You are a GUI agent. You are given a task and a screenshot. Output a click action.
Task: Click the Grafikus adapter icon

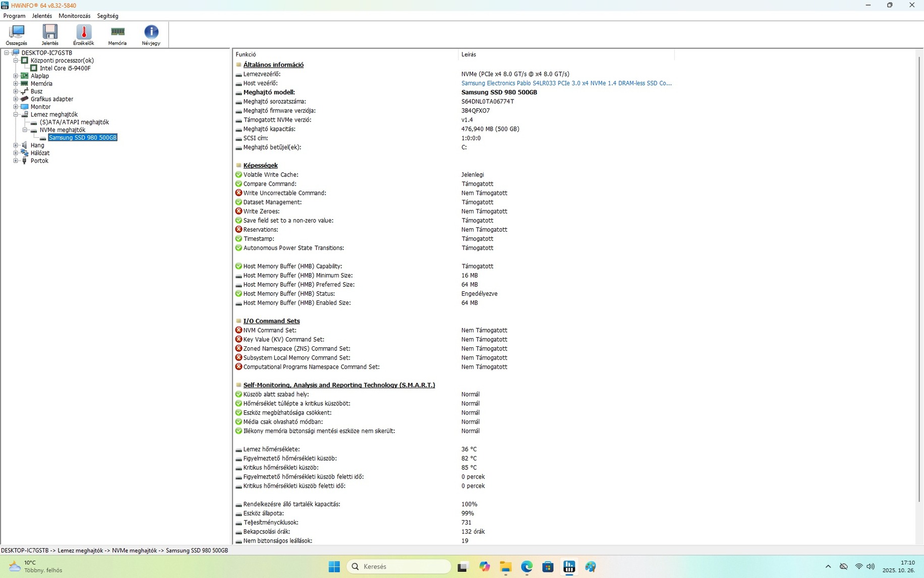[x=24, y=99]
